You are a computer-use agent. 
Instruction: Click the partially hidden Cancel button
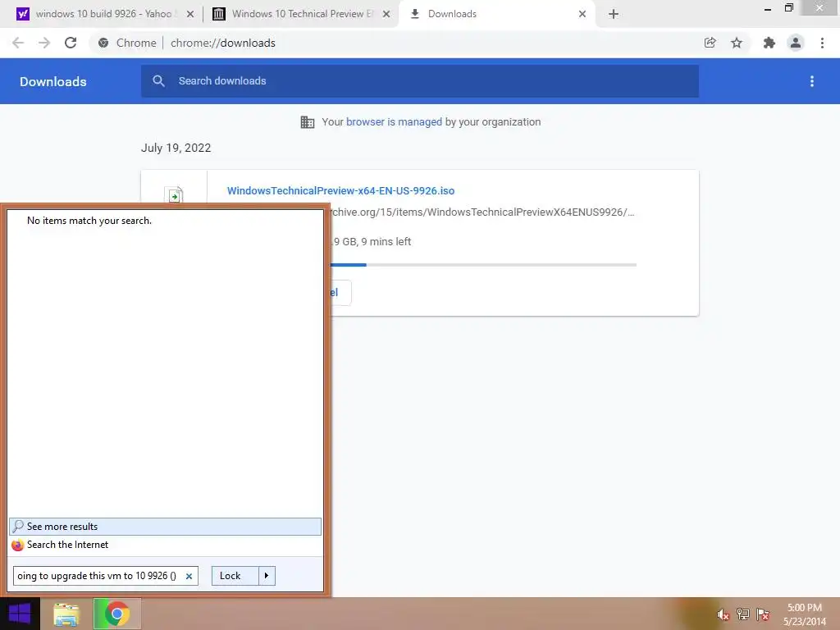coord(340,293)
